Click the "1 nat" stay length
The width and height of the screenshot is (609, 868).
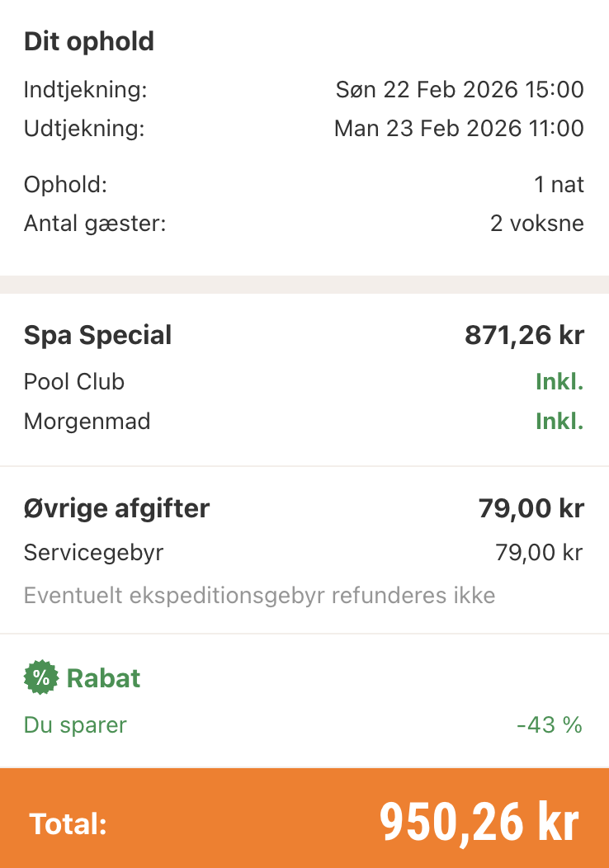click(559, 184)
